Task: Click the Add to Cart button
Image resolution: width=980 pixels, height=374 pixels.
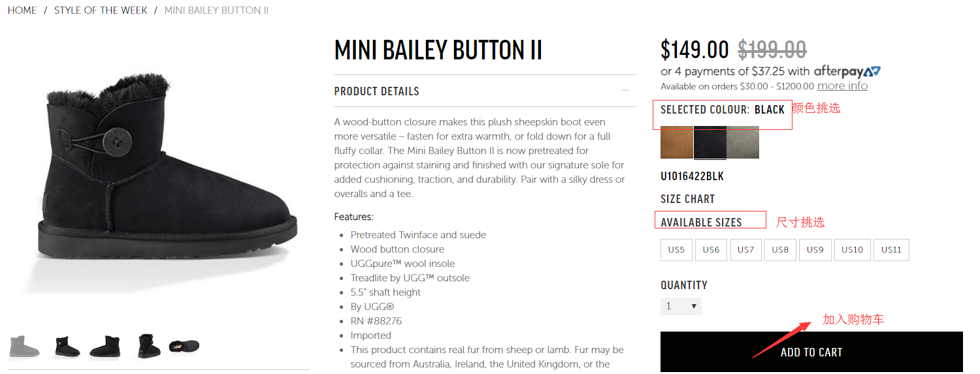Action: tap(811, 352)
